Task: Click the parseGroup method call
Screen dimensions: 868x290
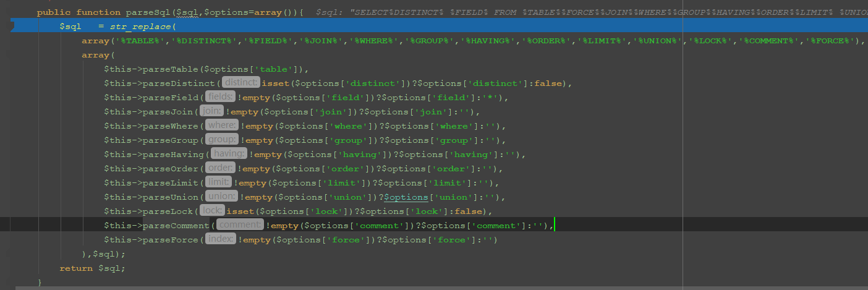Action: point(171,140)
